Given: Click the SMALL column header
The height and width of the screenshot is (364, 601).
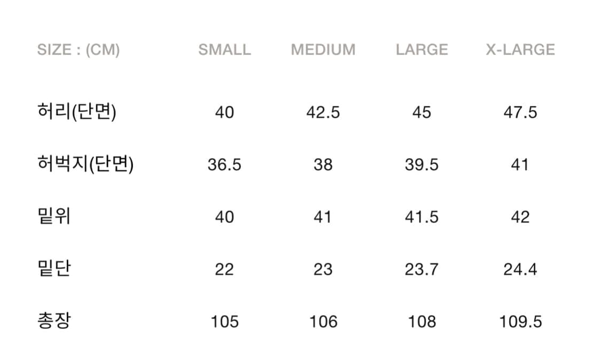Looking at the screenshot, I should (224, 50).
